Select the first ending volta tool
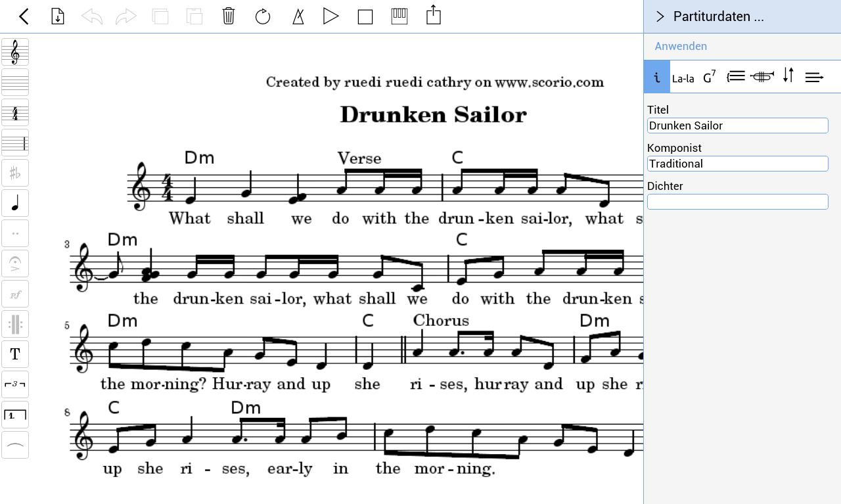Image resolution: width=841 pixels, height=504 pixels. coord(15,415)
